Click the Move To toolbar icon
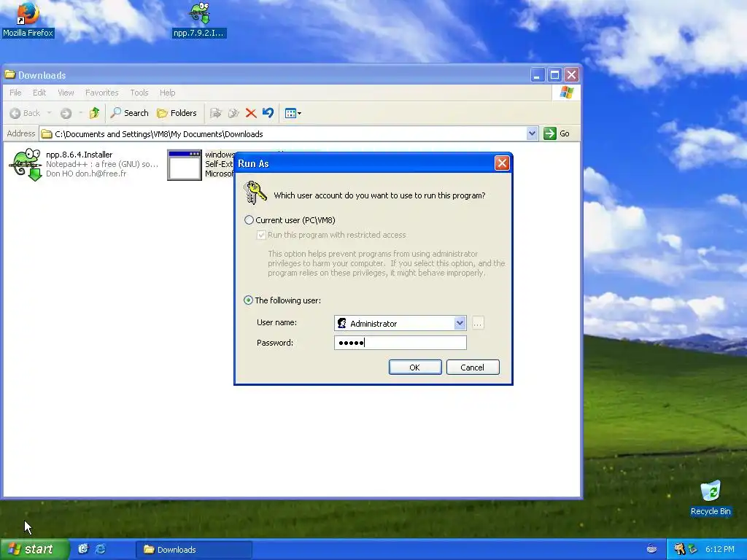Screen dimensions: 747x560 [216, 113]
